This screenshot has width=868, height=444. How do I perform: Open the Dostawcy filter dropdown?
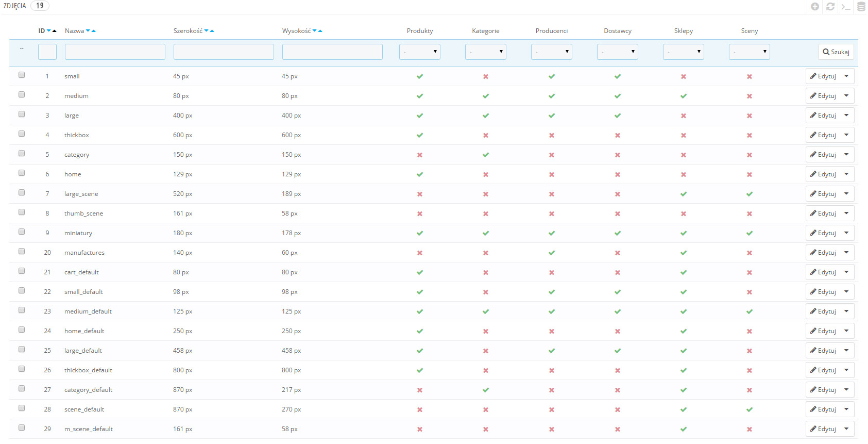click(x=618, y=52)
